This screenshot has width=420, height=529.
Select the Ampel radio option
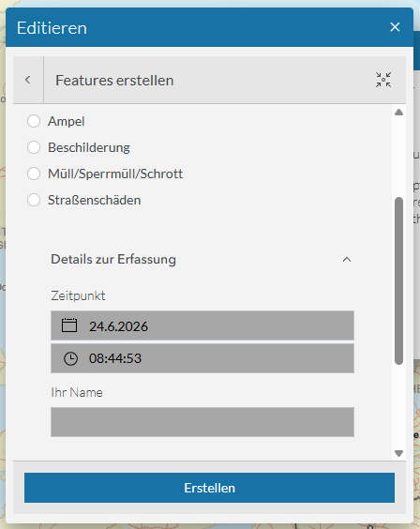click(34, 121)
